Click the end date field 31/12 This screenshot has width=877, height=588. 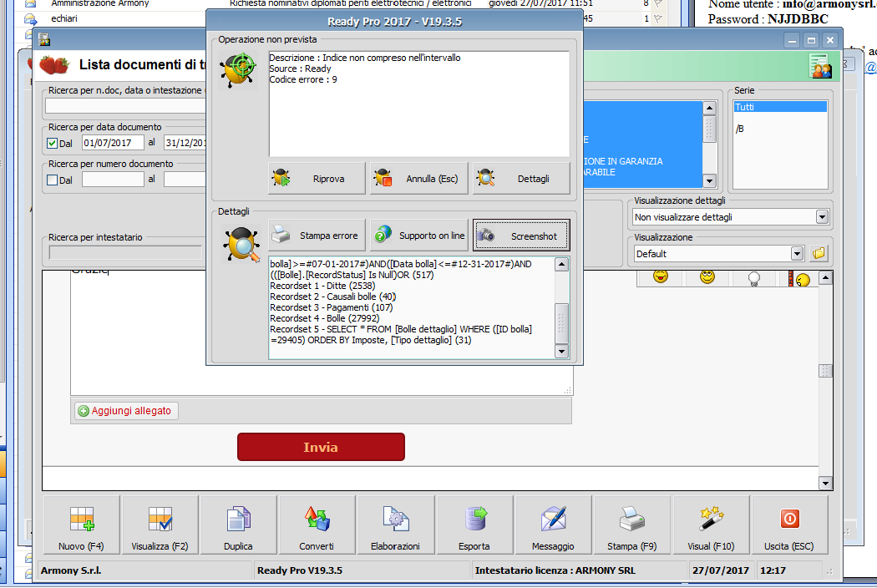click(185, 143)
